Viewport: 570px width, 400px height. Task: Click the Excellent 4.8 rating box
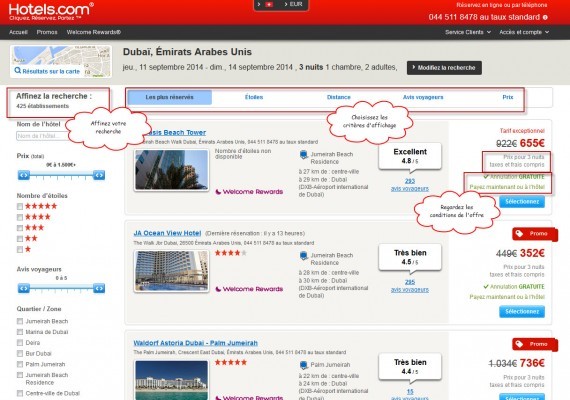[410, 156]
